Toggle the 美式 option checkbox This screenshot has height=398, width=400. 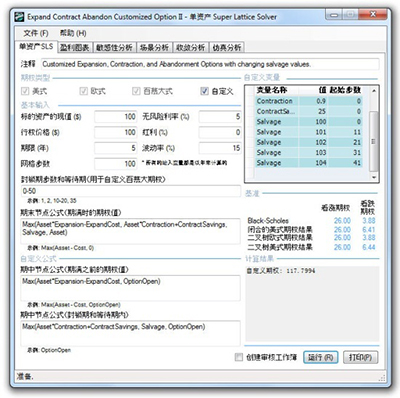pos(25,91)
